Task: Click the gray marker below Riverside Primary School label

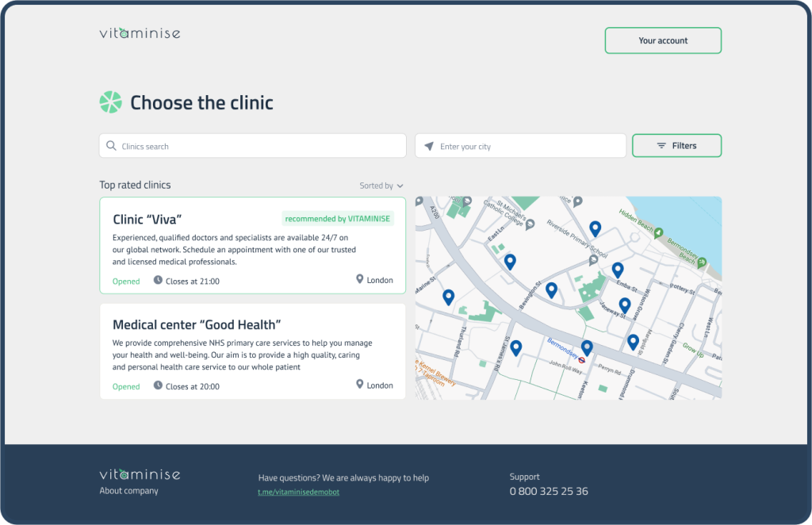Action: pyautogui.click(x=593, y=260)
